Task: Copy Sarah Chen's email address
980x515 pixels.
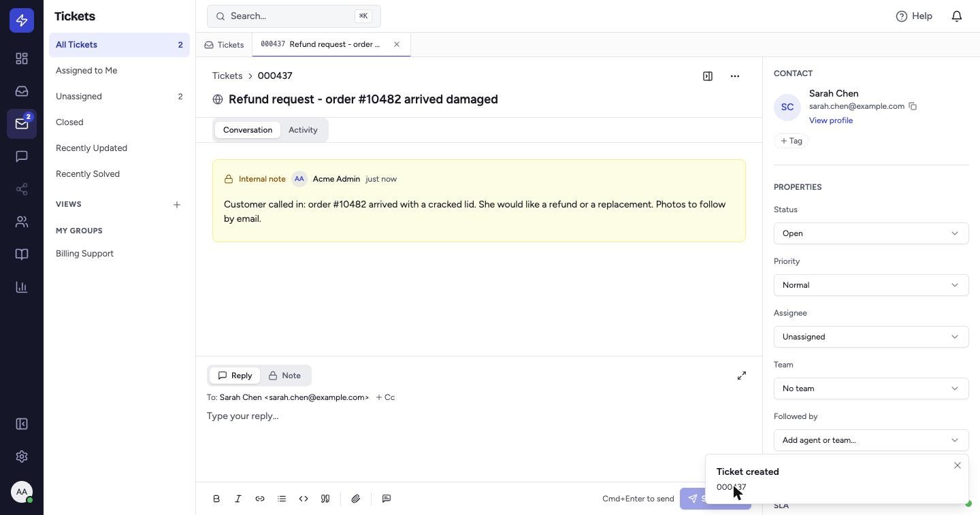Action: click(x=913, y=106)
